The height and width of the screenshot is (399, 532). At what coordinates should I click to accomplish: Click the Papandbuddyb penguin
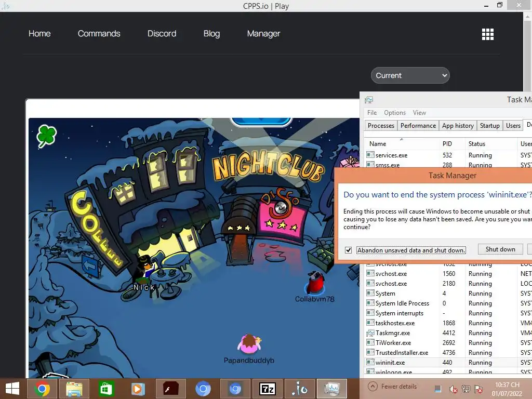[x=249, y=344]
